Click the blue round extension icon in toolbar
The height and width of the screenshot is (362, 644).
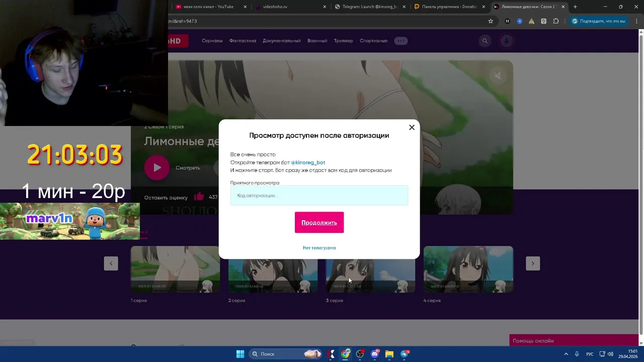coord(519,21)
